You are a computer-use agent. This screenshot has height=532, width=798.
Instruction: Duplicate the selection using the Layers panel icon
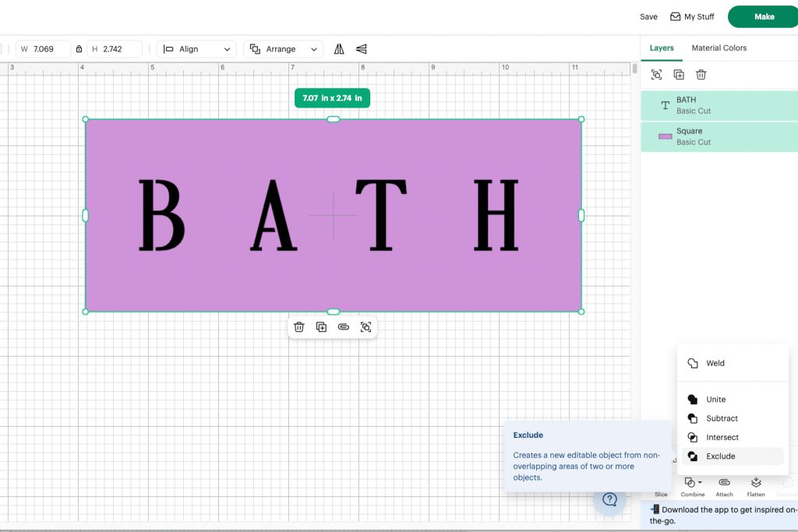coord(678,74)
